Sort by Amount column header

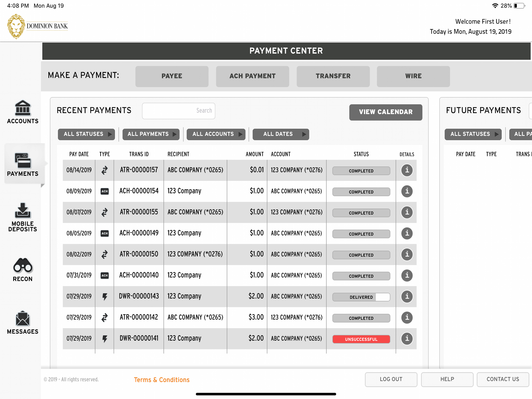coord(255,154)
